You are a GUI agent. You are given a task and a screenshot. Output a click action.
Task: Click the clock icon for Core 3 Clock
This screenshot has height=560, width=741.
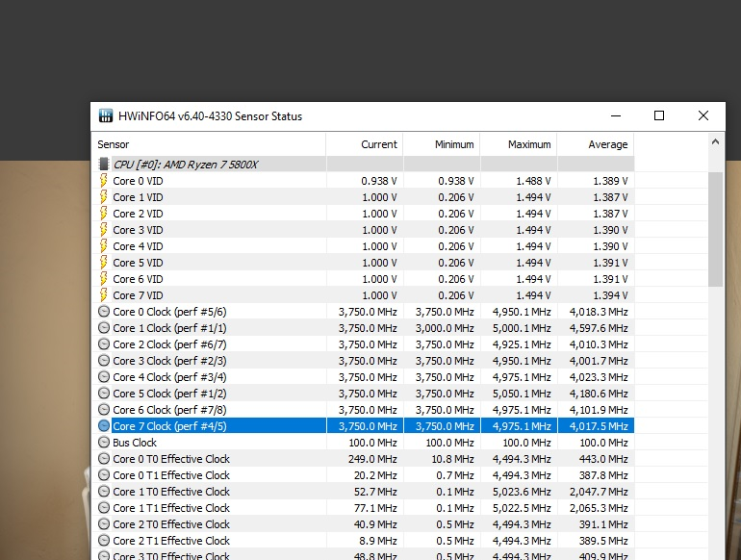pos(104,361)
